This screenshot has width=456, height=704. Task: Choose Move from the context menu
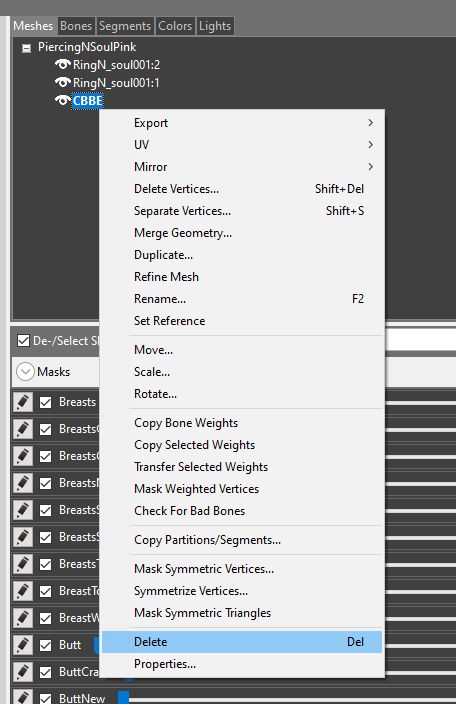242,350
